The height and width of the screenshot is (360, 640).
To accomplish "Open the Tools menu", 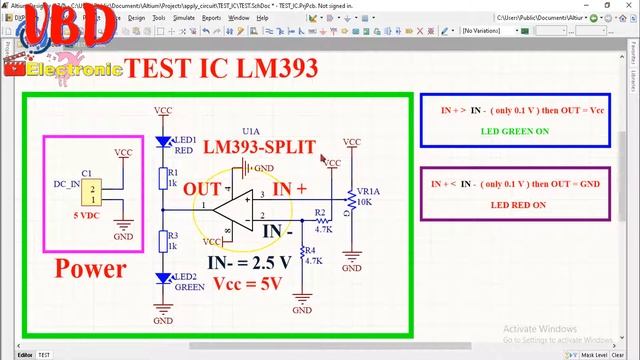I will click(159, 18).
